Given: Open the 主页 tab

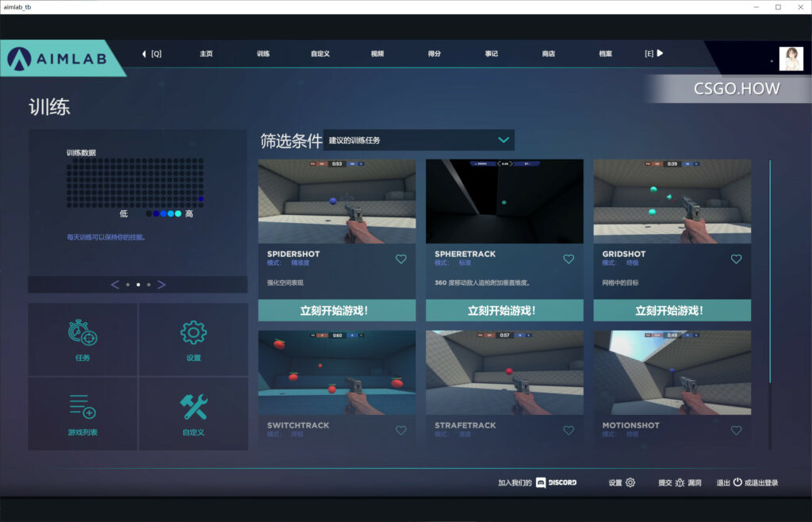Looking at the screenshot, I should [206, 54].
